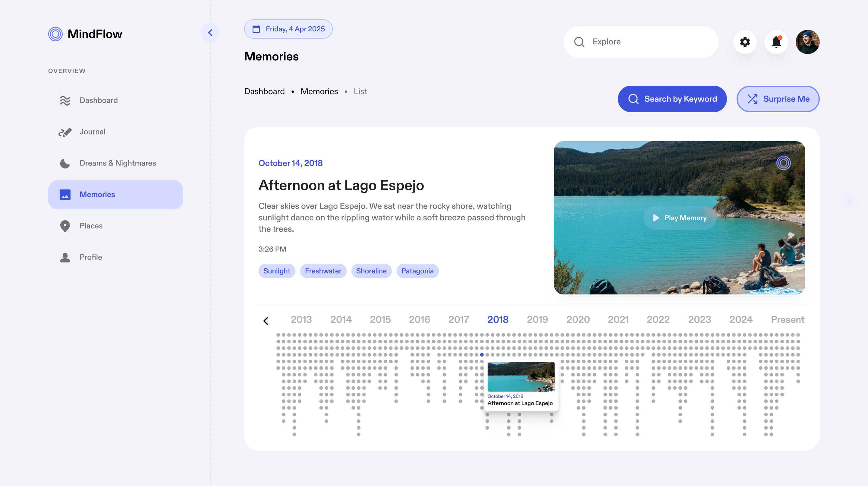Go to Dreams & Nightmares section

pos(115,163)
